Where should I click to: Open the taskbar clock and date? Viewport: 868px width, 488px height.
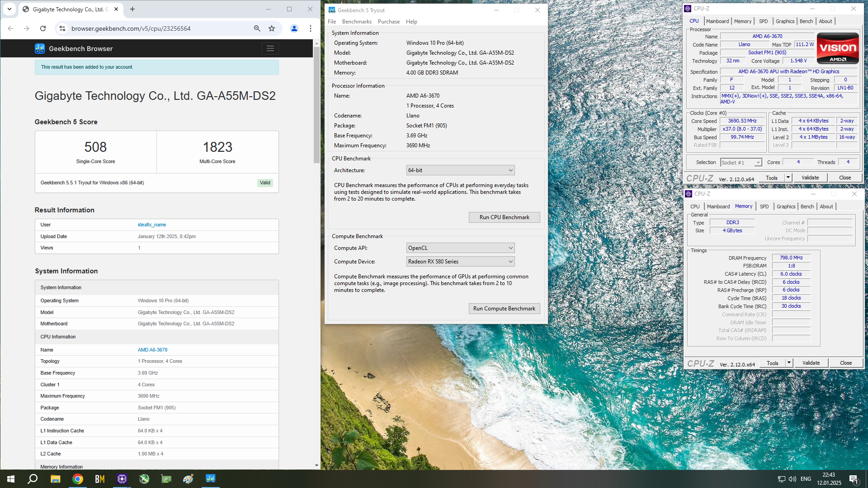(x=829, y=479)
